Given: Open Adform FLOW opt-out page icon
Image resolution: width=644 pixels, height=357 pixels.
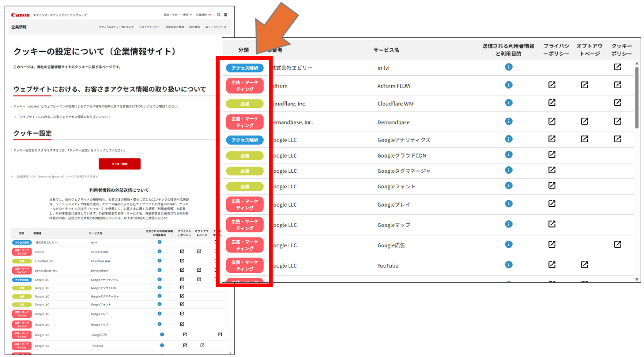Looking at the screenshot, I should tap(584, 85).
